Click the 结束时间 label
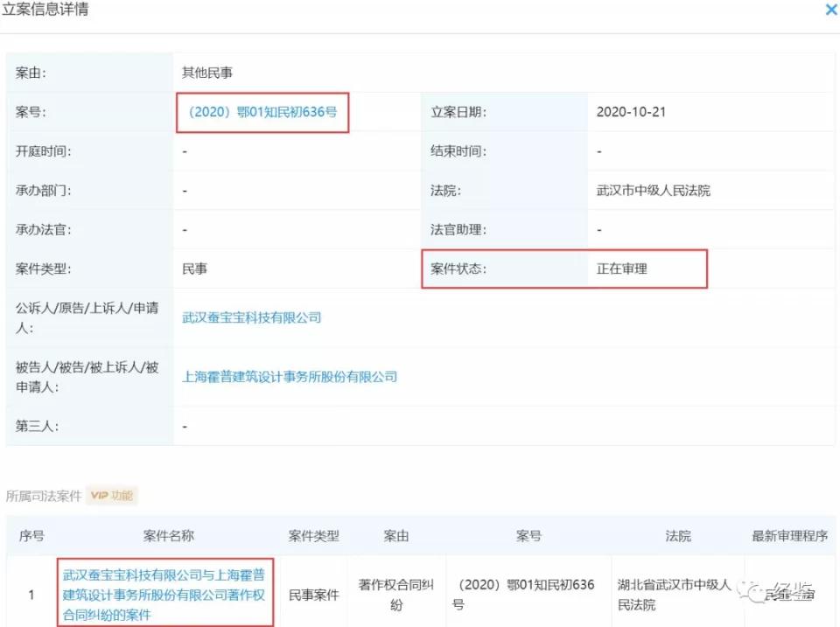840x627 pixels. [458, 151]
